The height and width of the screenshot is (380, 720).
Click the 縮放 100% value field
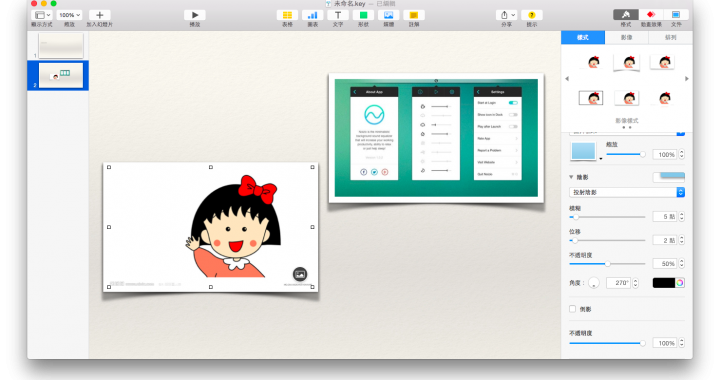(x=665, y=155)
